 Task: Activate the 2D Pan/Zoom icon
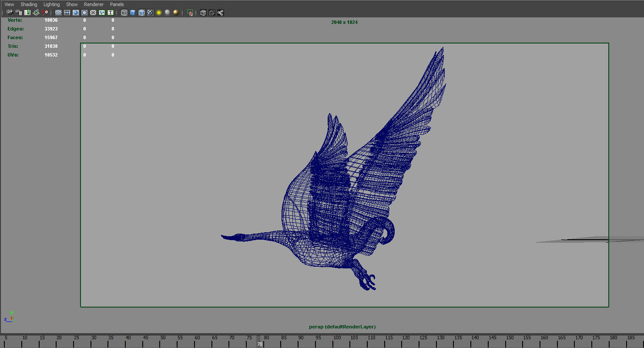[x=45, y=13]
